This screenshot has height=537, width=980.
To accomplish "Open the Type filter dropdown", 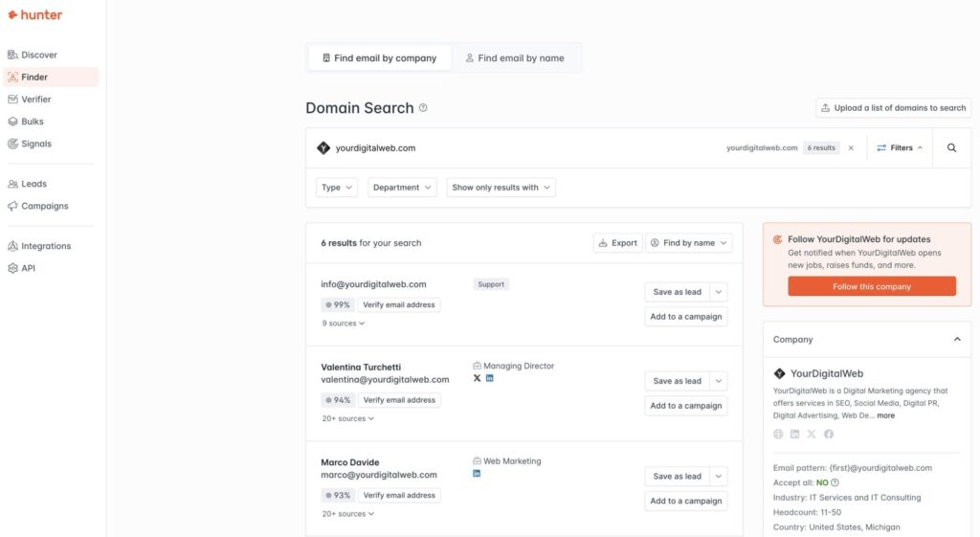I will coord(336,188).
